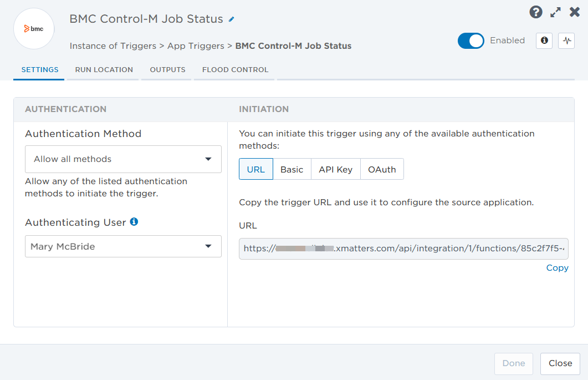
Task: Open the Authentication Method dropdown
Action: coord(123,159)
